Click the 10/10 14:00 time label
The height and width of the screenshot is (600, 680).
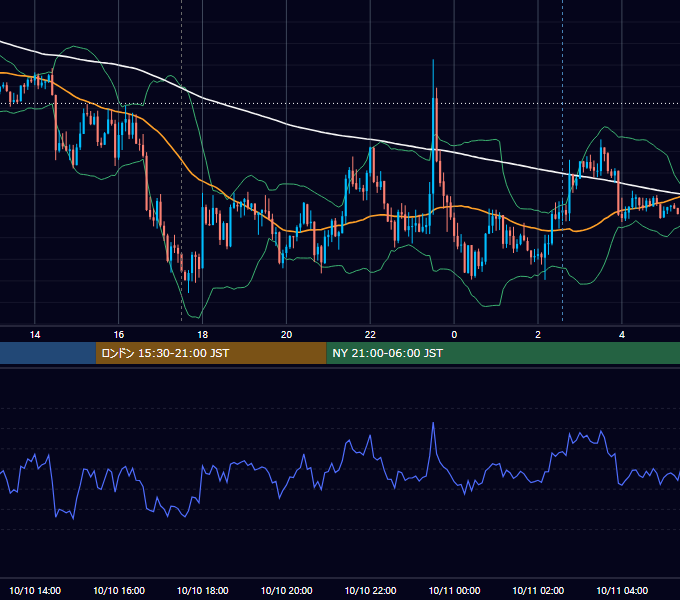point(35,590)
